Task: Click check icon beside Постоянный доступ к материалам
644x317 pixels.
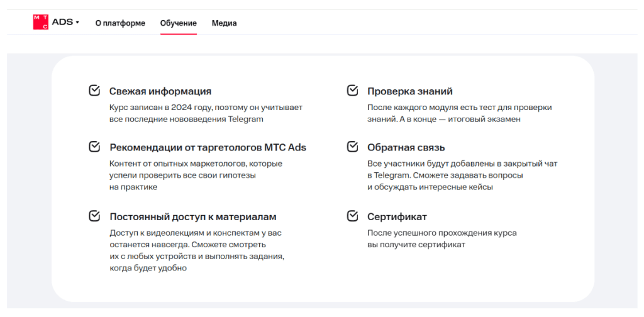Action: click(94, 216)
